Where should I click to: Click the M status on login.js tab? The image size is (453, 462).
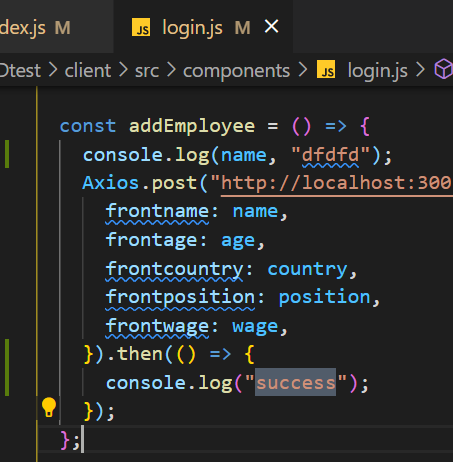242,27
